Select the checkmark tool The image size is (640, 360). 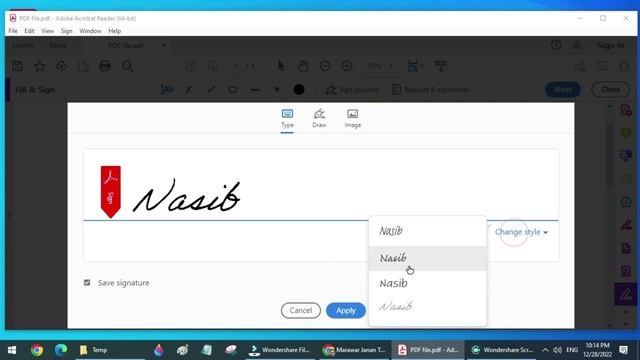211,89
